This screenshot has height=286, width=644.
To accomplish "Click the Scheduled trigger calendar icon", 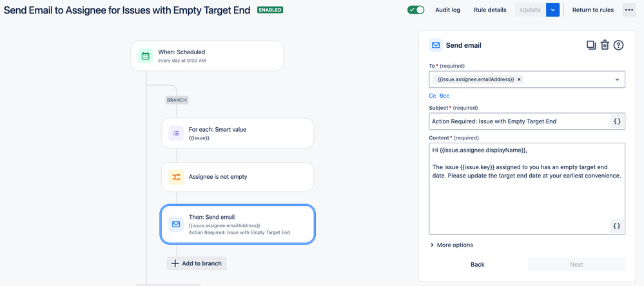I will (146, 56).
